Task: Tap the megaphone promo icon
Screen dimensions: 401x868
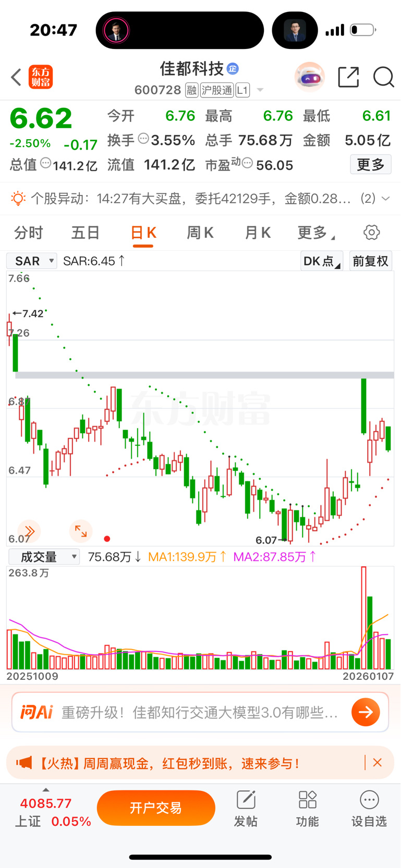Action: [23, 763]
